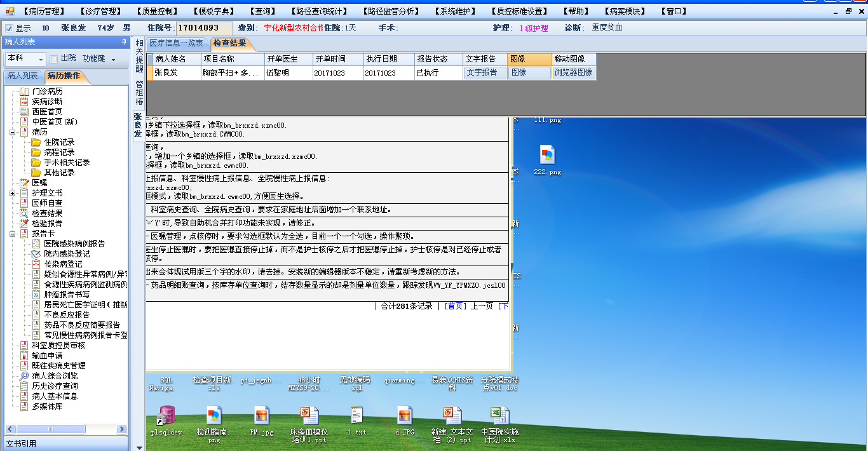868x451 pixels.
Task: Open the 历史诊疗查询 clipboard icon
Action: coord(24,386)
